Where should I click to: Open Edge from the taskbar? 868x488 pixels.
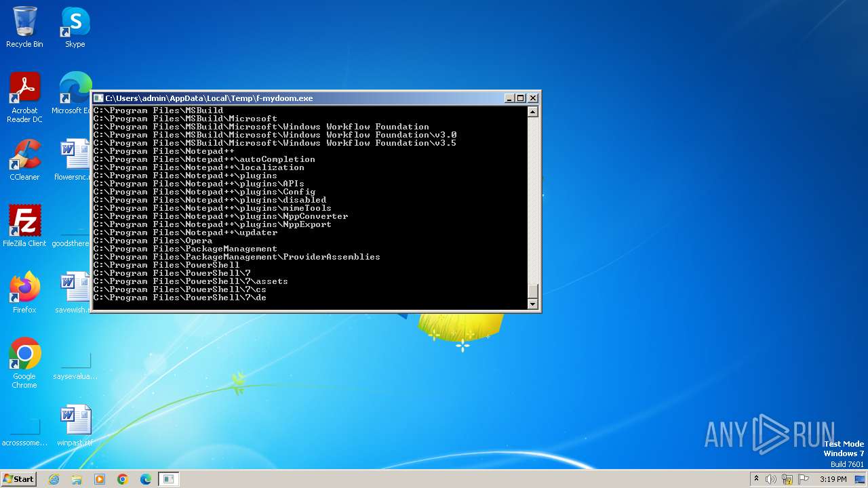(146, 479)
